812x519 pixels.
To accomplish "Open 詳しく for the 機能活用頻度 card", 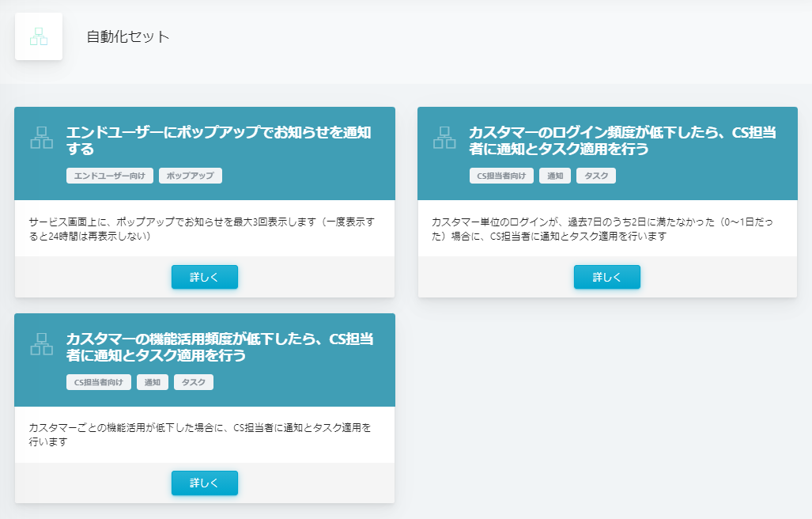I will [205, 483].
